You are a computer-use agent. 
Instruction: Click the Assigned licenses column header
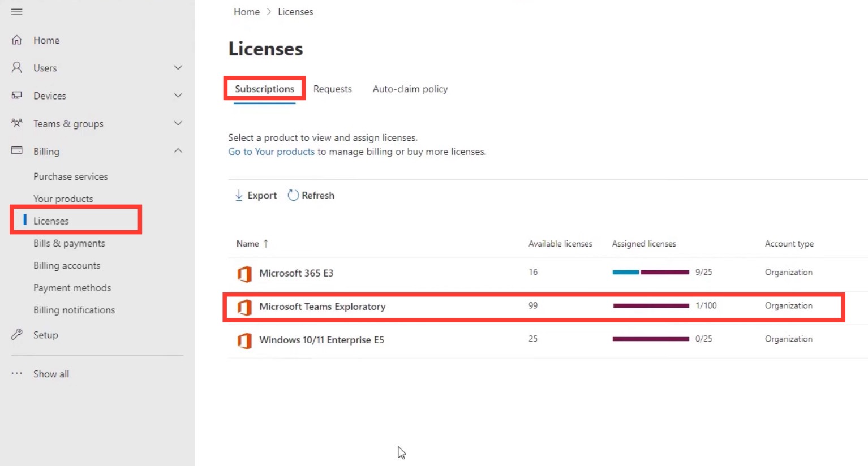coord(644,244)
